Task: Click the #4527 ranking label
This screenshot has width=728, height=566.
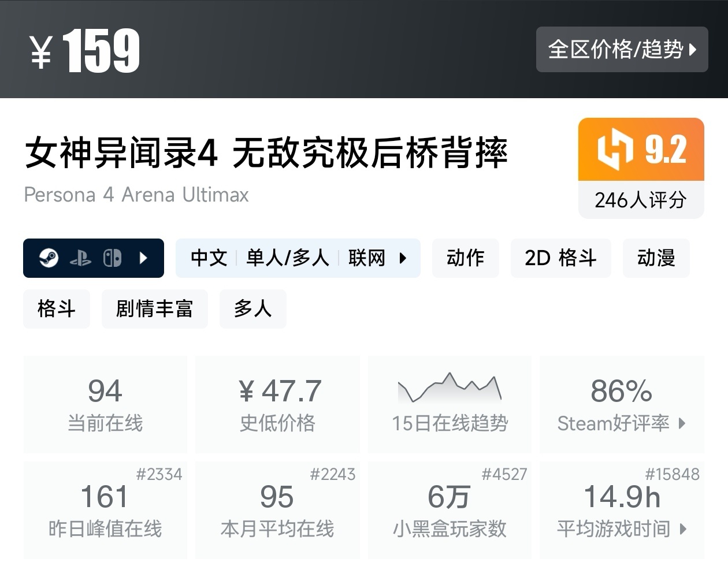Action: [x=504, y=475]
